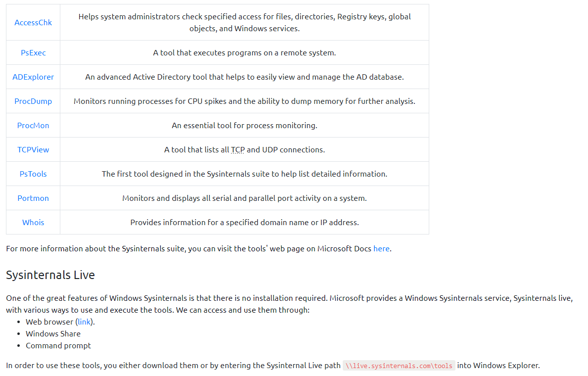588x376 pixels.
Task: Select the ProcMon link
Action: click(x=33, y=126)
